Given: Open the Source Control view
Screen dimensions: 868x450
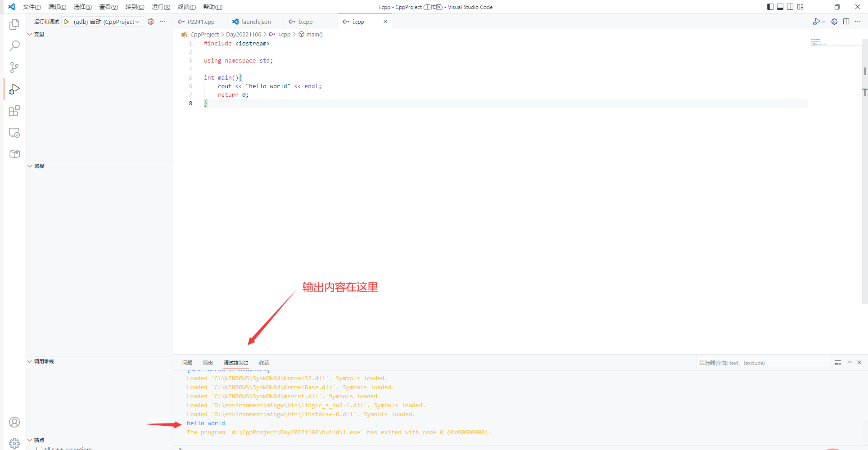Looking at the screenshot, I should (x=14, y=67).
